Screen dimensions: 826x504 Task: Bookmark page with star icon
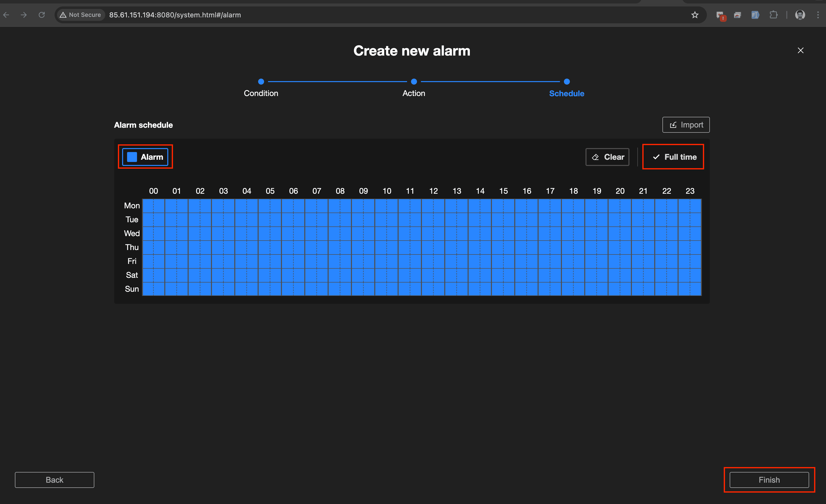pos(695,15)
